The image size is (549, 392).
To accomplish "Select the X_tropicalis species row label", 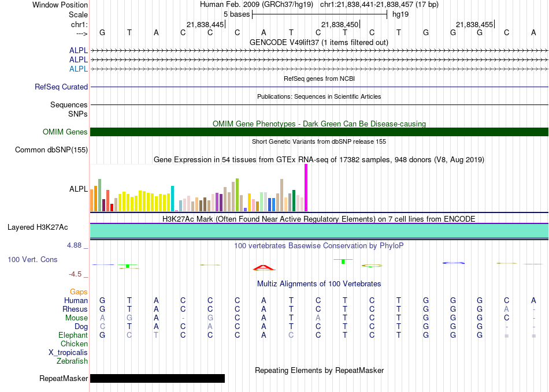I will click(68, 353).
